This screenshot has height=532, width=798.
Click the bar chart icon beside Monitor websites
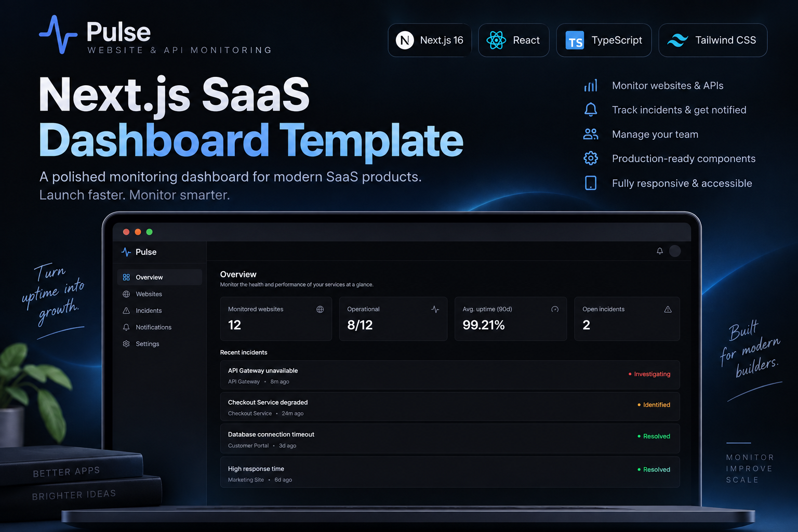coord(591,85)
